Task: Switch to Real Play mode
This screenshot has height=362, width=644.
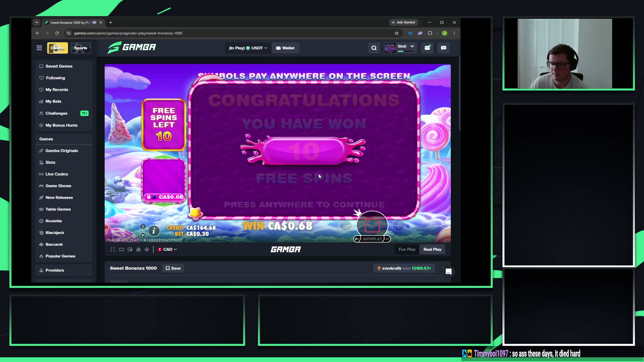Action: tap(432, 249)
